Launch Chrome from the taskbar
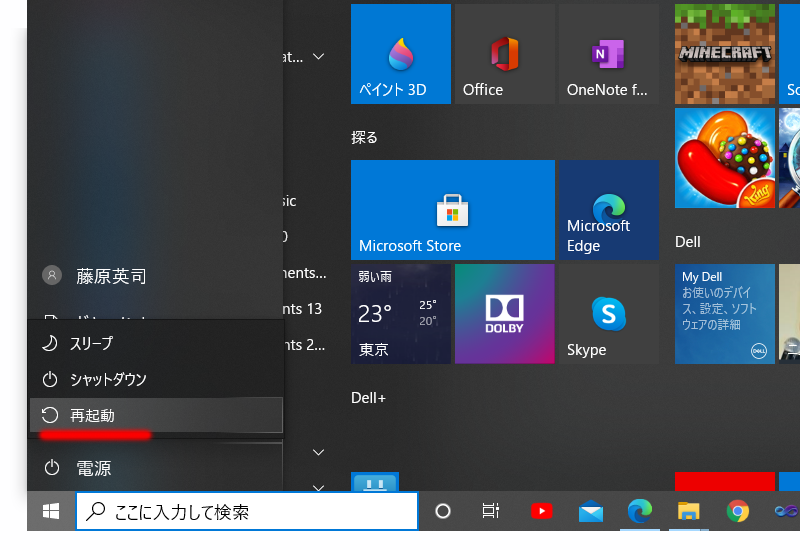Image resolution: width=800 pixels, height=550 pixels. pos(738,511)
